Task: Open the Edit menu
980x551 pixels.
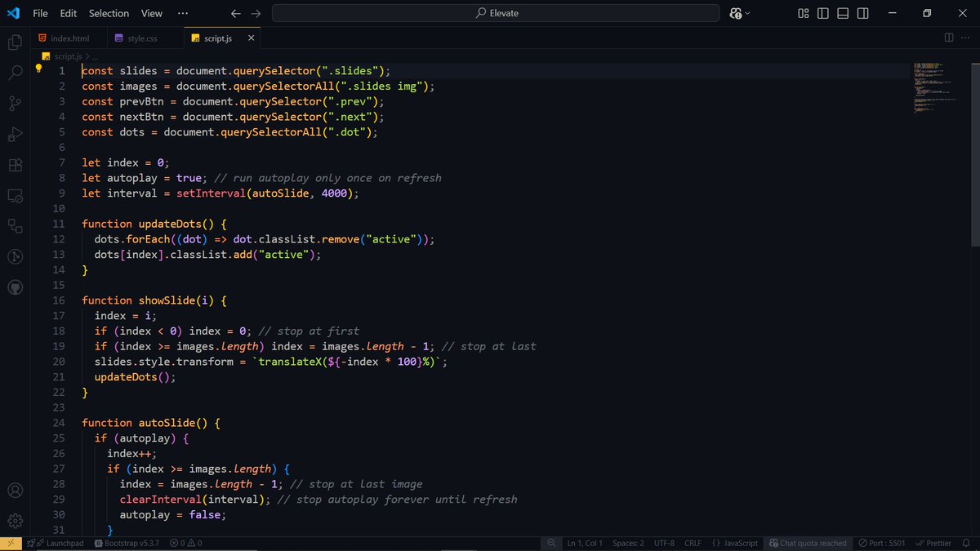Action: coord(69,13)
